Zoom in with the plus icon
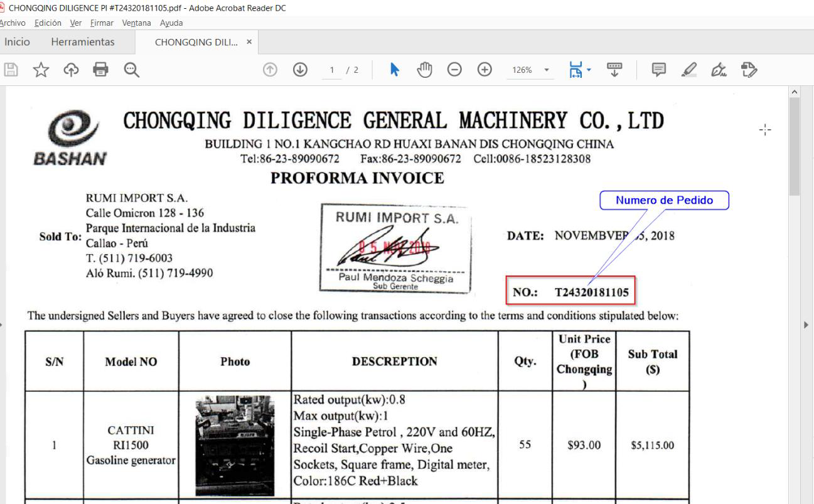 pos(483,70)
